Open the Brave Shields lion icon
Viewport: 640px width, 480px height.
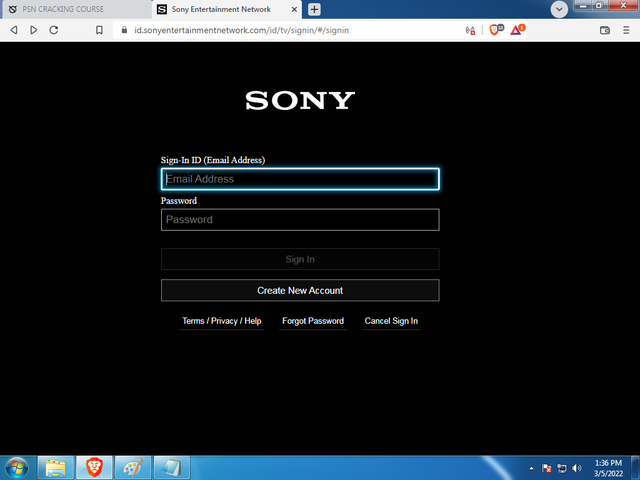coord(495,30)
